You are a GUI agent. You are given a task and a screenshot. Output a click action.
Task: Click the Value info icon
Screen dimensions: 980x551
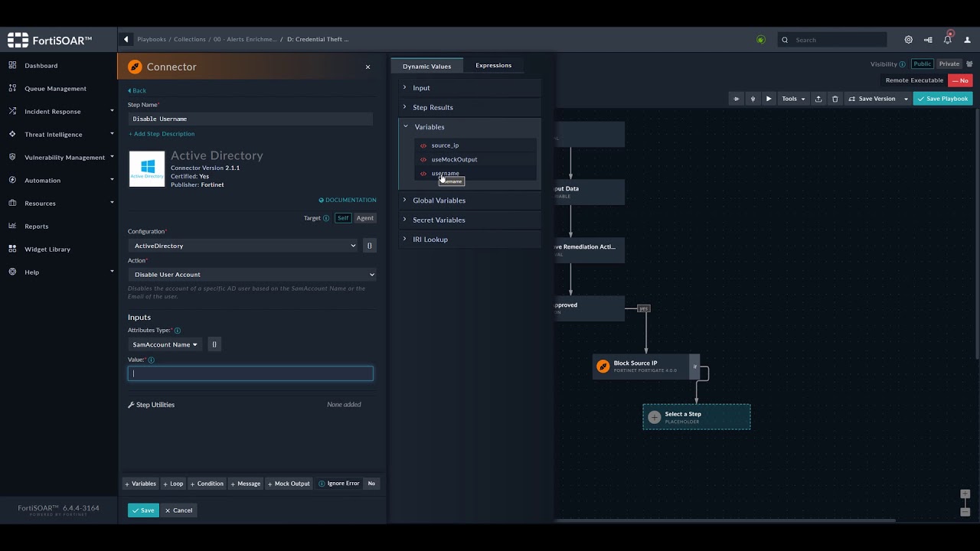tap(151, 360)
